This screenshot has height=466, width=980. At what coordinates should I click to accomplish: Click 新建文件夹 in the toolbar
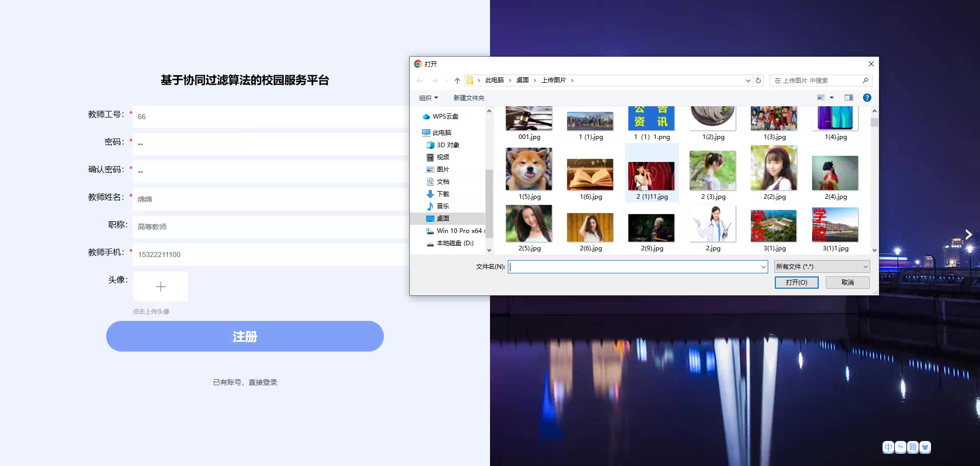[x=469, y=98]
